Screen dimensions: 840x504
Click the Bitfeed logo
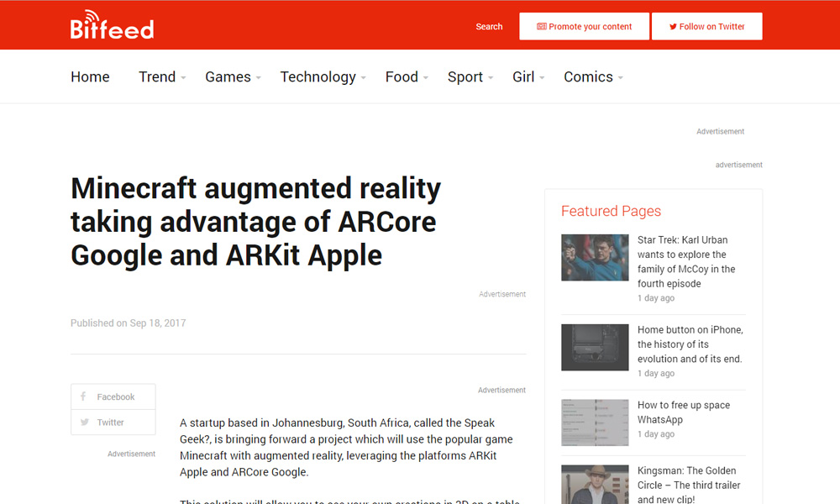[112, 24]
